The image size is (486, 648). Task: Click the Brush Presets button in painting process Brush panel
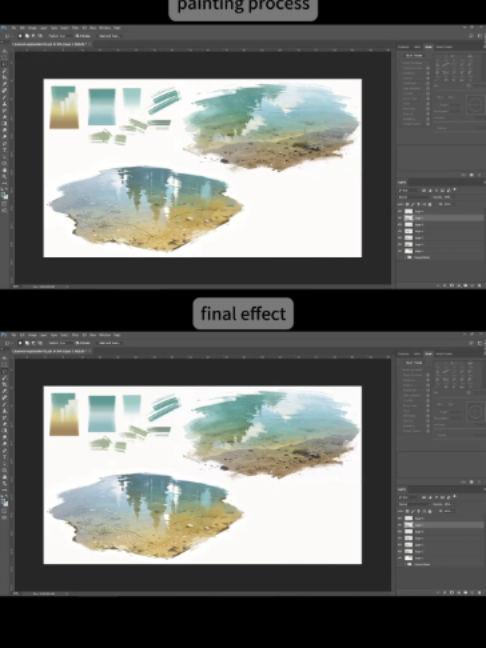pos(414,55)
